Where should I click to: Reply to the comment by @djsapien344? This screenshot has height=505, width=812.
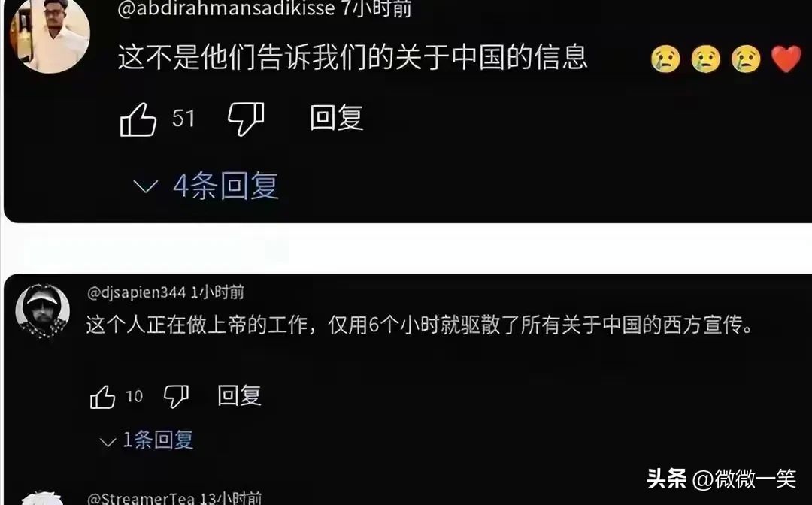(239, 396)
